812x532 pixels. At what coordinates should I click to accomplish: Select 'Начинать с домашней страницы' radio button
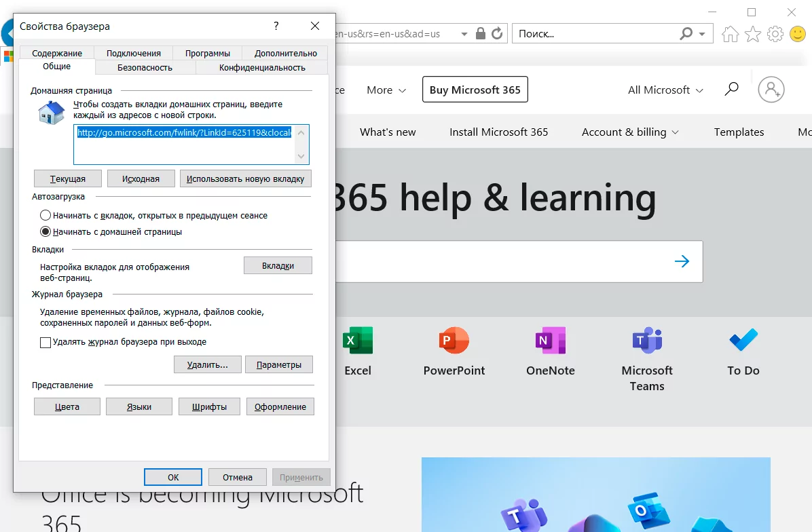point(45,232)
